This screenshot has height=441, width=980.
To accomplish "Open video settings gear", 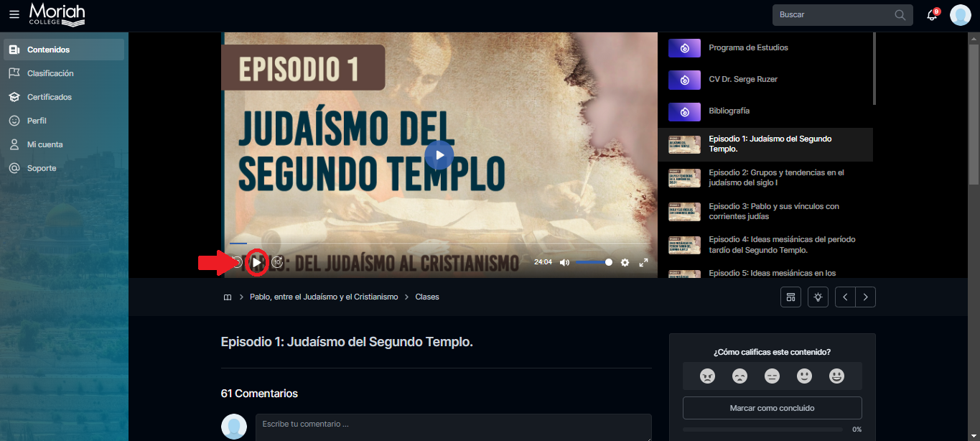I will point(625,263).
